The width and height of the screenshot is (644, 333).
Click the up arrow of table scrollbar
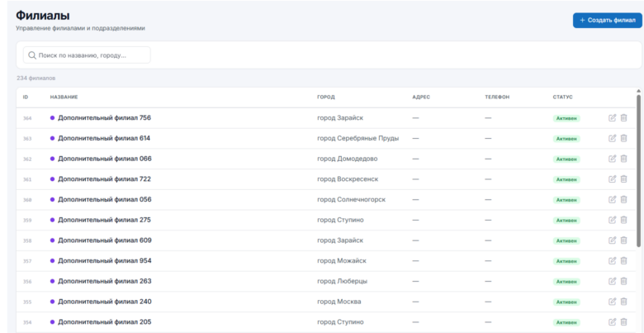pyautogui.click(x=638, y=91)
